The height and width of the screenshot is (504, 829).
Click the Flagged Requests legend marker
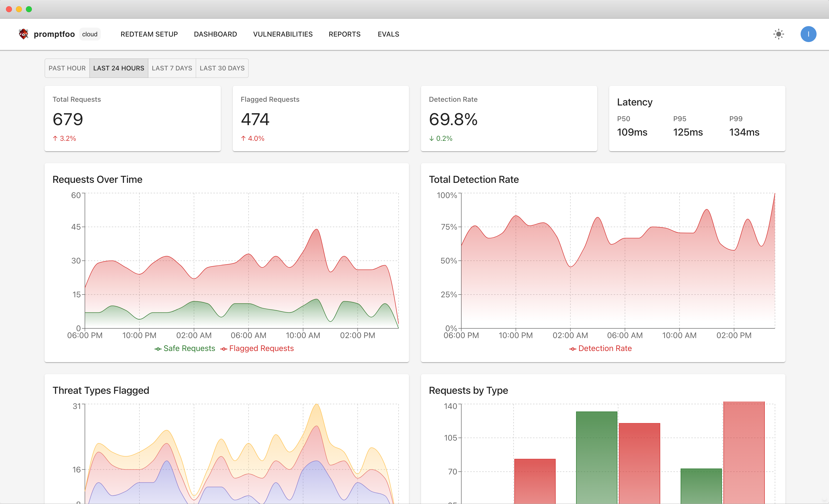(224, 349)
